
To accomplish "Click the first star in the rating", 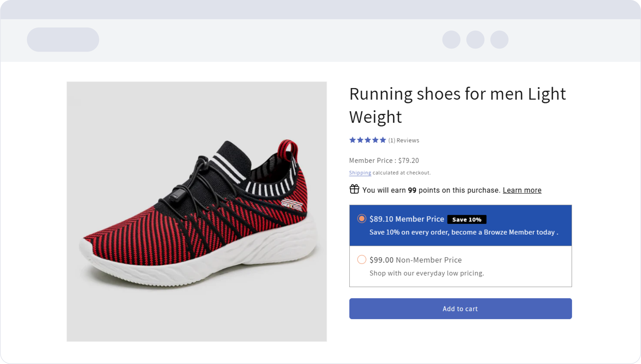I will point(352,140).
